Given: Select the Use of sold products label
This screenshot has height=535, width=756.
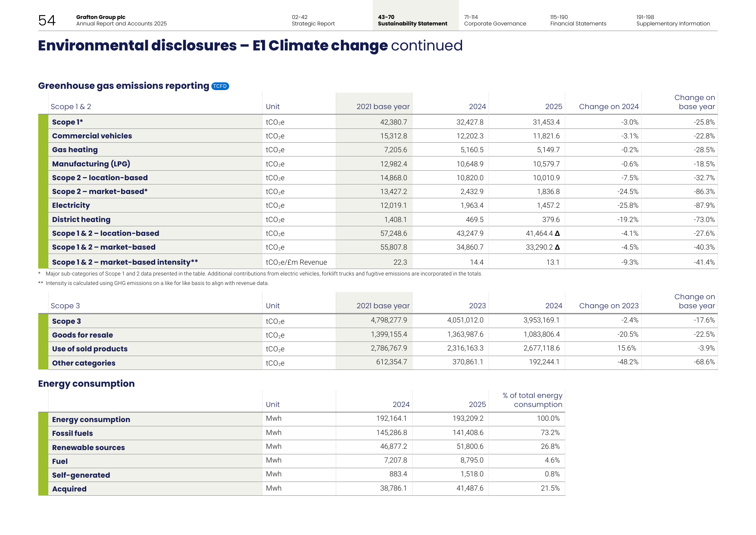Looking at the screenshot, I should 90,349.
